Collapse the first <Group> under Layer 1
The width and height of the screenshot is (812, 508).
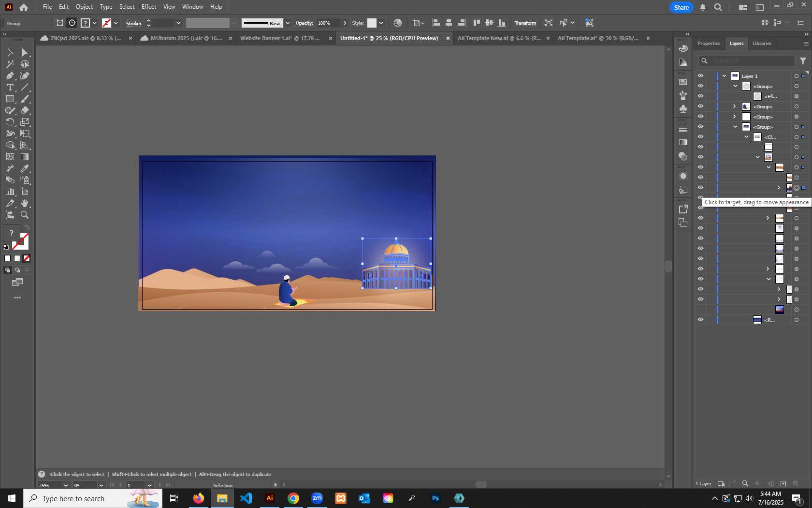736,86
